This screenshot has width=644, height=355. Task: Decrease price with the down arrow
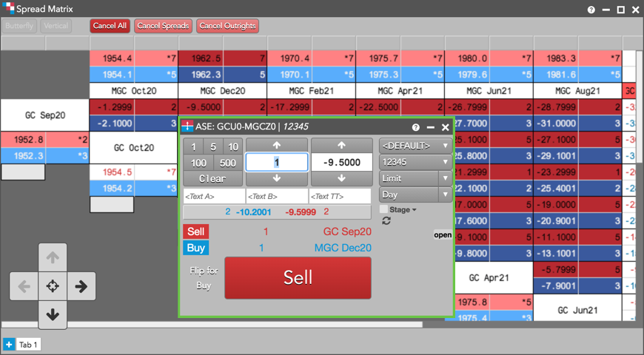[x=341, y=178]
